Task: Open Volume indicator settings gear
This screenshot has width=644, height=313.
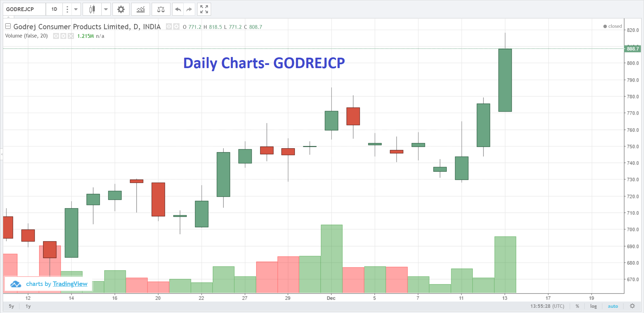Action: pyautogui.click(x=64, y=36)
